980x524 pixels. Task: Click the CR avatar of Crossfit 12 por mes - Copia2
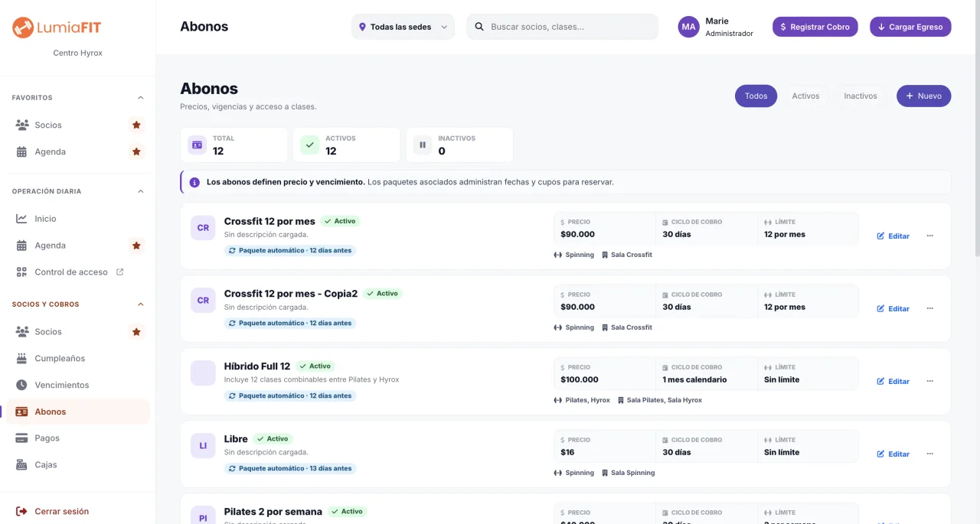(x=203, y=301)
